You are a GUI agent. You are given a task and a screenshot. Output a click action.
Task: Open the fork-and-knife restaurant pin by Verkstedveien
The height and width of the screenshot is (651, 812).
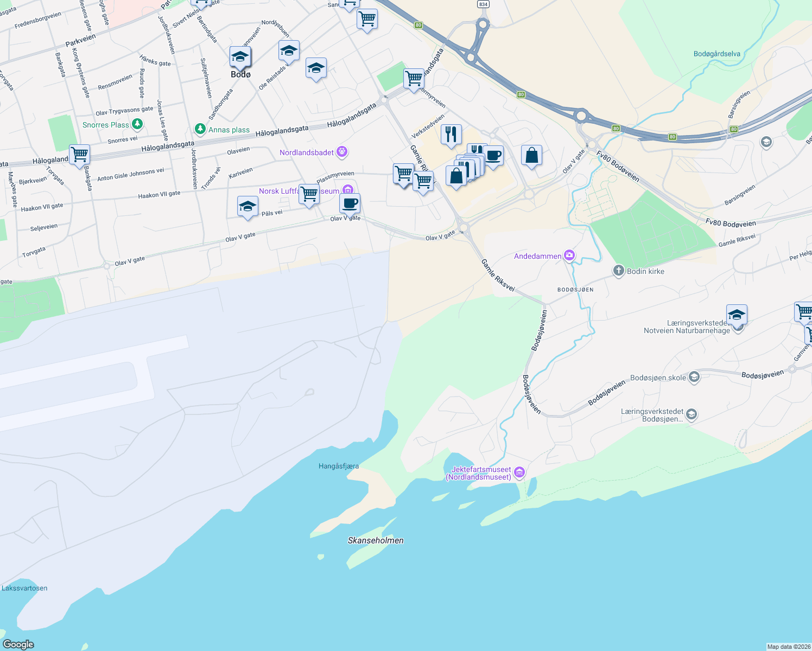[451, 135]
